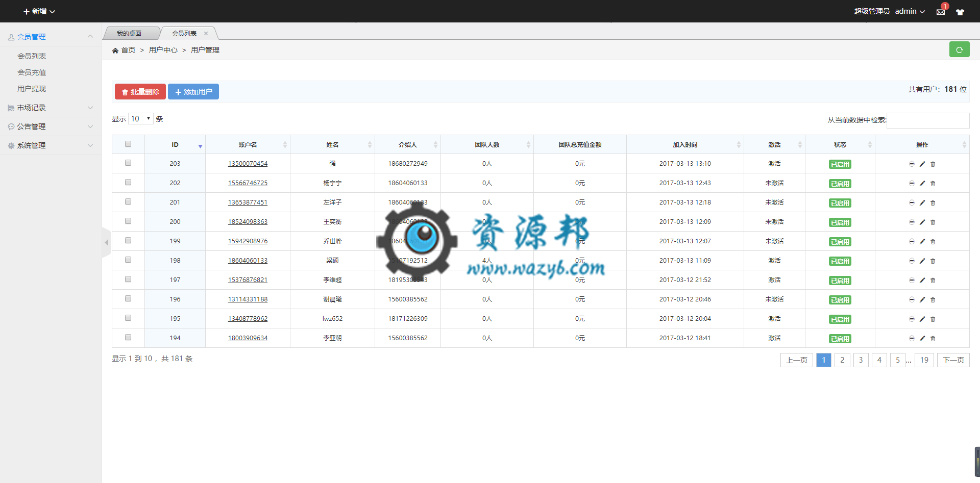Collapse sidebar with left arrow handle

tap(106, 242)
